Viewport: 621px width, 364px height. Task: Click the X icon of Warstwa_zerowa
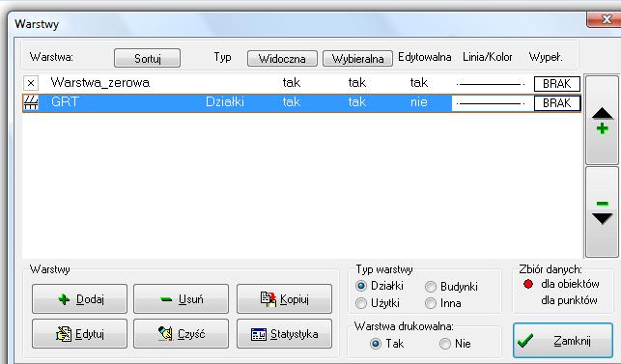(31, 83)
